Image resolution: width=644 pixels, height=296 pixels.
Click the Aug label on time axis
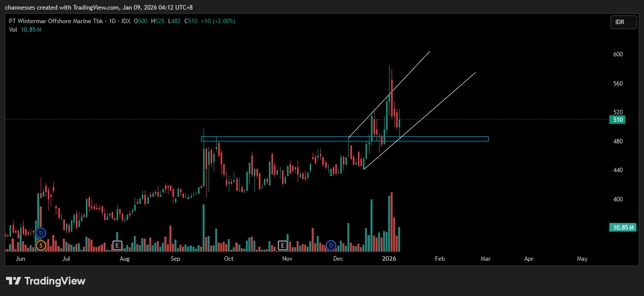click(x=125, y=259)
